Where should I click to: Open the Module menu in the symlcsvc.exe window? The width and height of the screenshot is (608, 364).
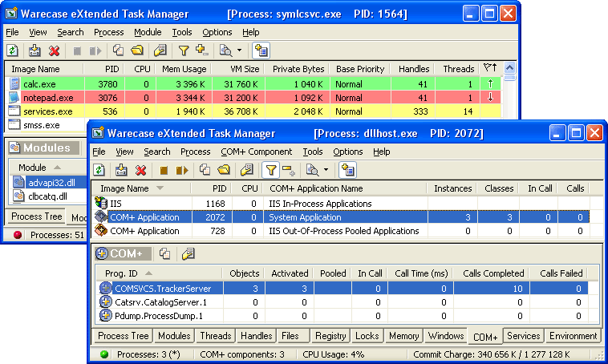(x=148, y=32)
